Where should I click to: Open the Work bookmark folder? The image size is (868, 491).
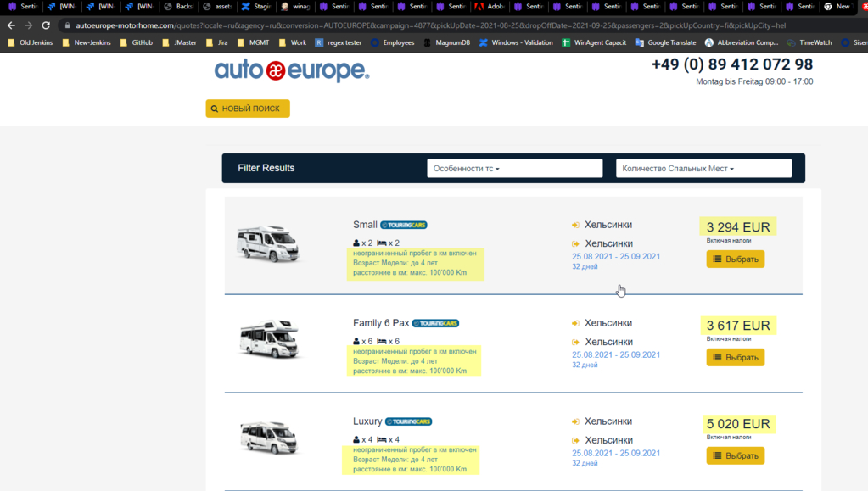(x=292, y=42)
